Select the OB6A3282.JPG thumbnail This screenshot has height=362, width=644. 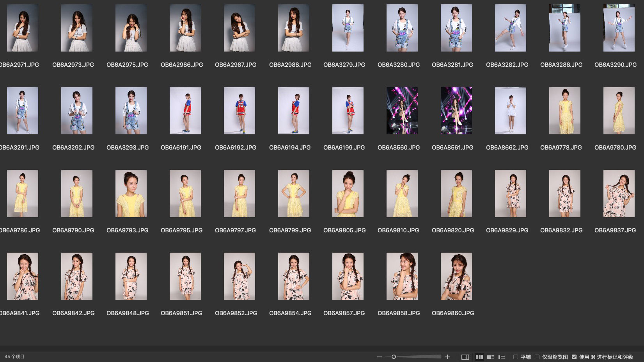(x=511, y=28)
